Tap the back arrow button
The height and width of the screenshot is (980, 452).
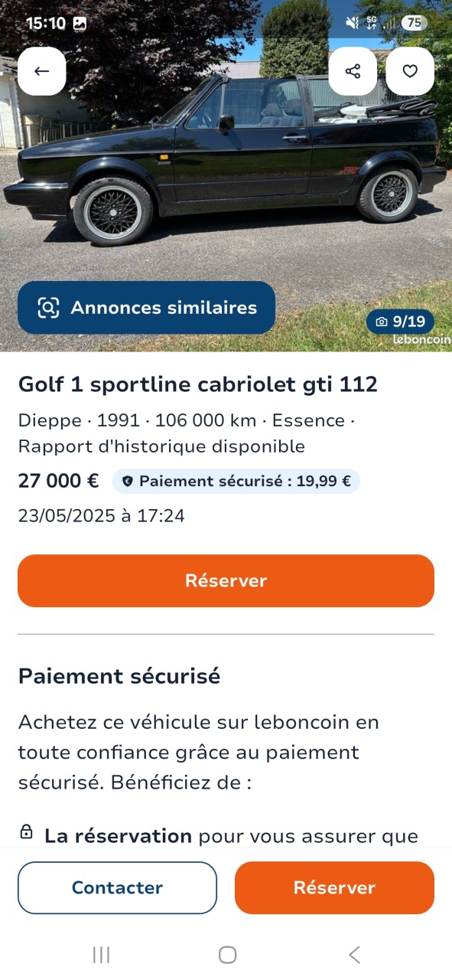click(x=41, y=71)
